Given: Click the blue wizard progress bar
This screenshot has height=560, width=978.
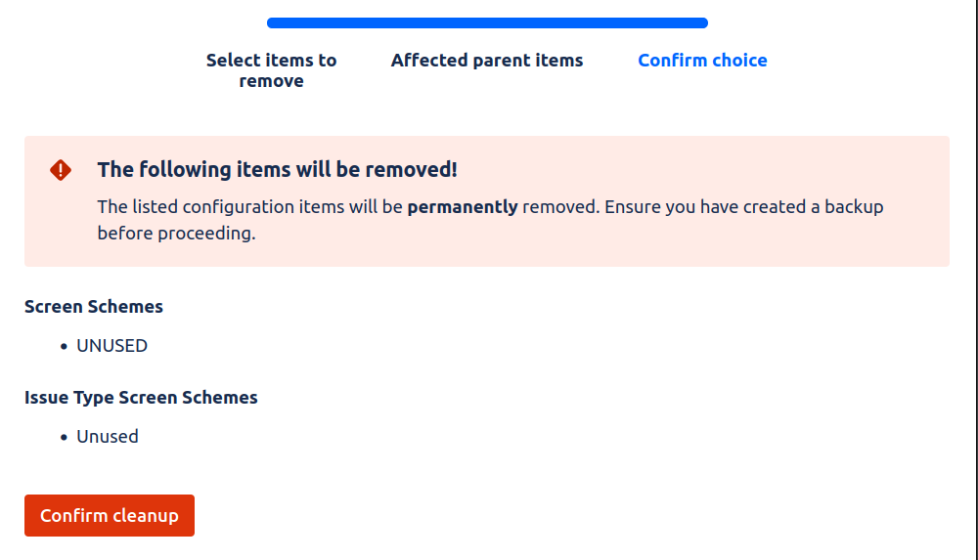Looking at the screenshot, I should 487,23.
